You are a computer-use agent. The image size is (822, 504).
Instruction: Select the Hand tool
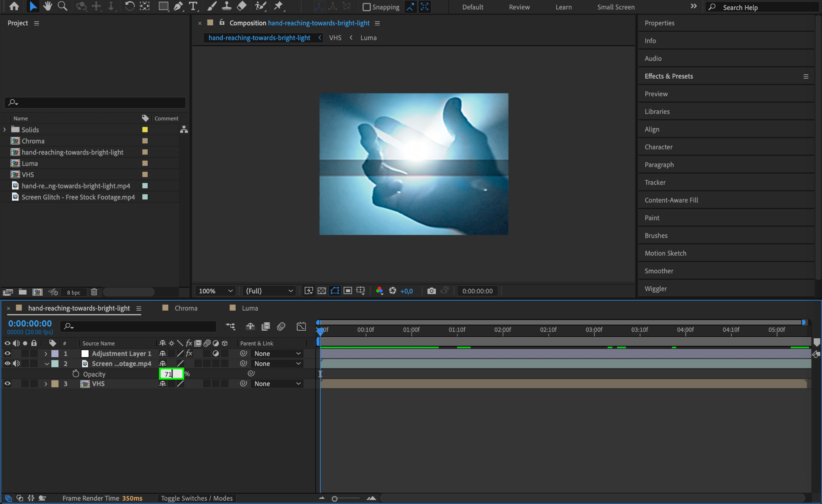48,6
